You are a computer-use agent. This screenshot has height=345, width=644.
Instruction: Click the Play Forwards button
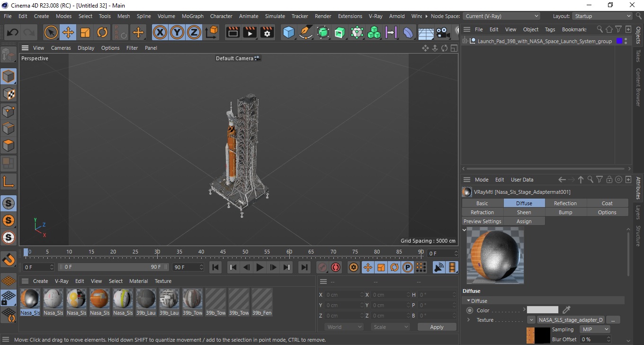click(x=259, y=267)
